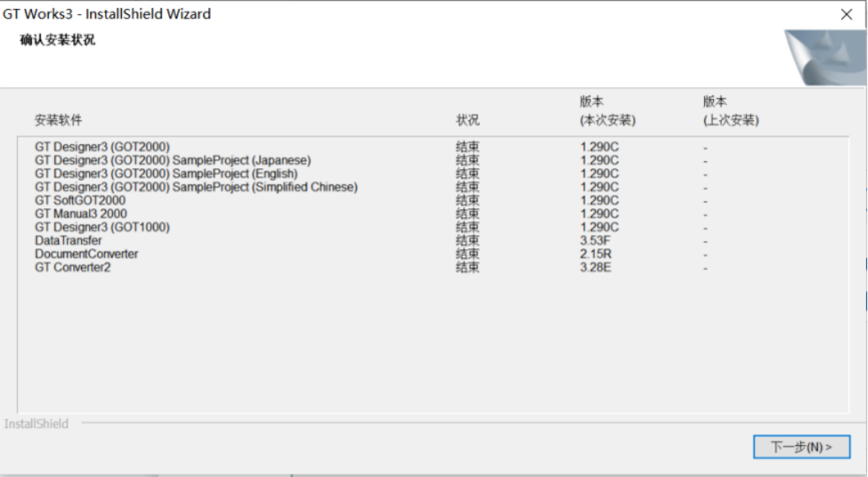
Task: Select the GT Converter2 entry
Action: [72, 267]
